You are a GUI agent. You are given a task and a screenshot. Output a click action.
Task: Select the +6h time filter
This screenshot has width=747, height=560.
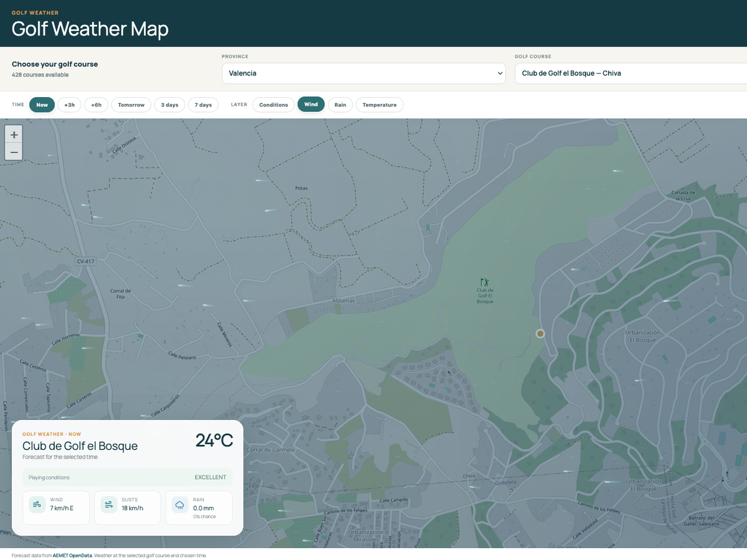tap(96, 105)
